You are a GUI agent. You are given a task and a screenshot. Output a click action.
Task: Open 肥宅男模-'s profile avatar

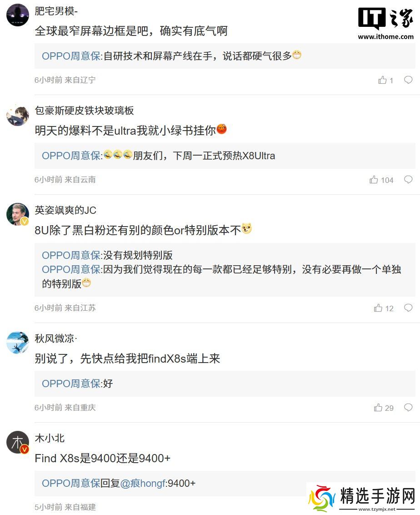pos(18,15)
